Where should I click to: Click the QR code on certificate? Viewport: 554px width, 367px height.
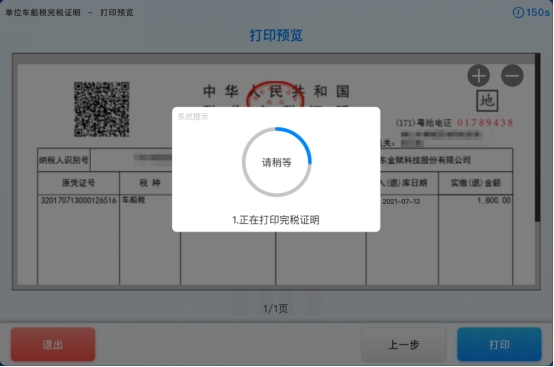pyautogui.click(x=101, y=109)
